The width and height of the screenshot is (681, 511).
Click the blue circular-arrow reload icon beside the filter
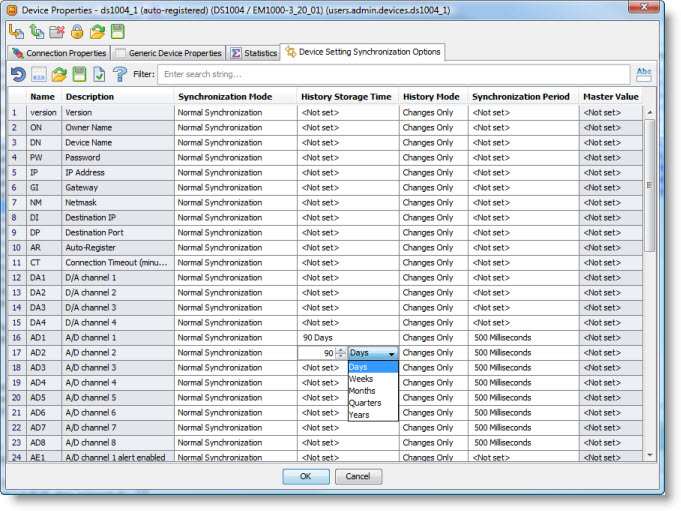click(x=17, y=74)
